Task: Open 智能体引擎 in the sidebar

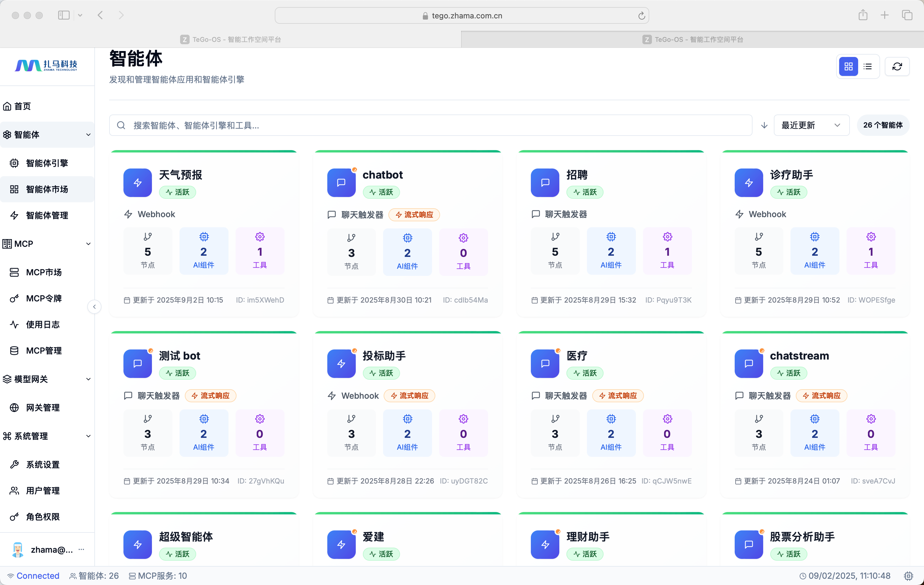Action: click(47, 163)
